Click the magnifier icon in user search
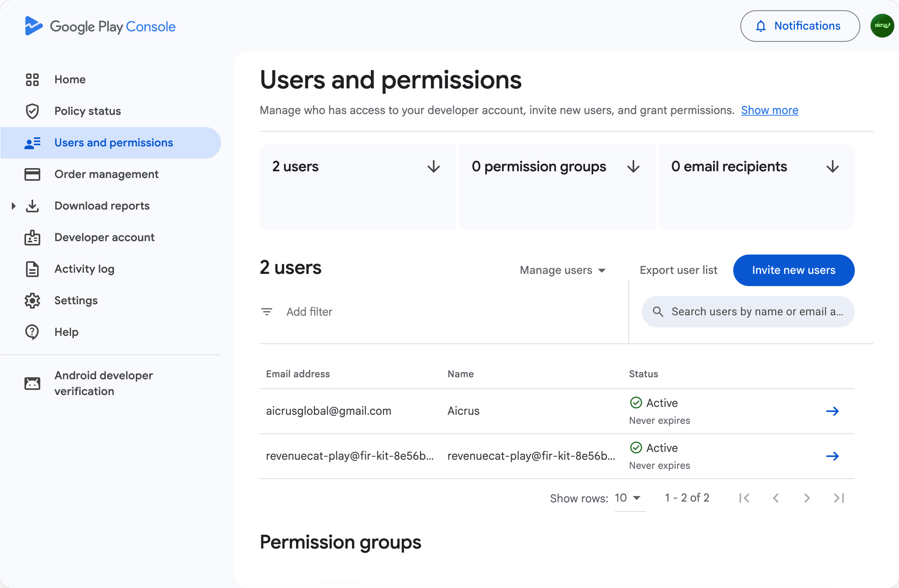899x588 pixels. pyautogui.click(x=658, y=312)
